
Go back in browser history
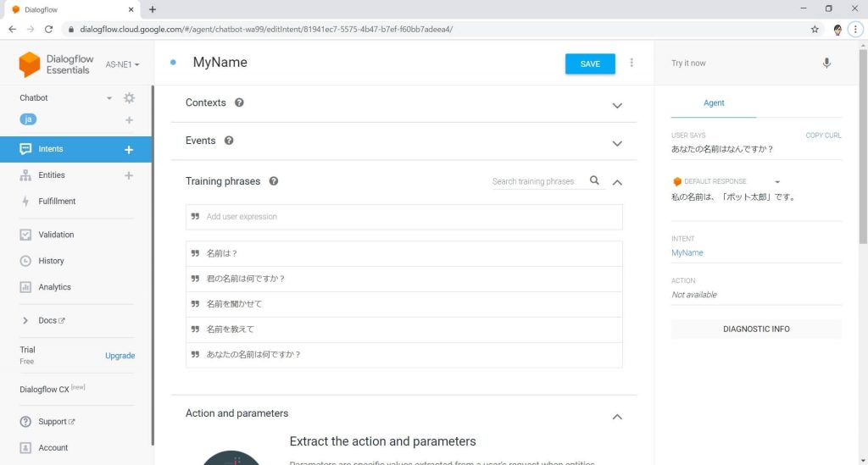(12, 30)
